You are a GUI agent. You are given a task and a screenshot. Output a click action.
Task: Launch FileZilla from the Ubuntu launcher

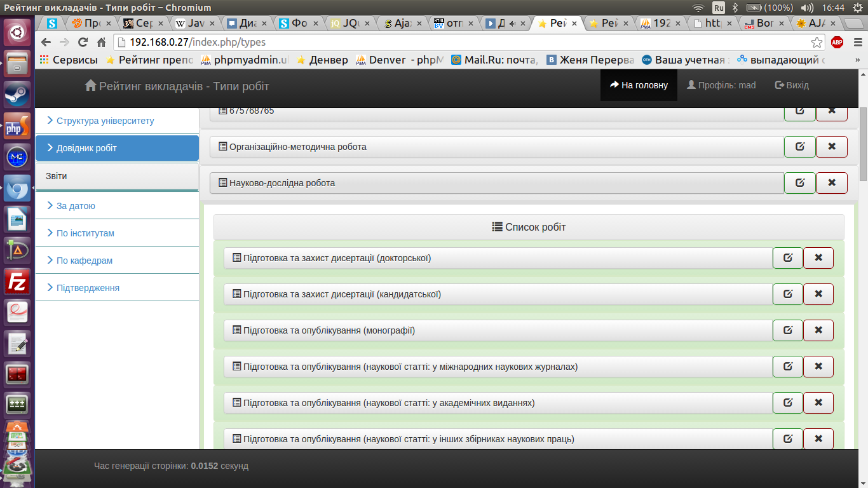pyautogui.click(x=17, y=281)
